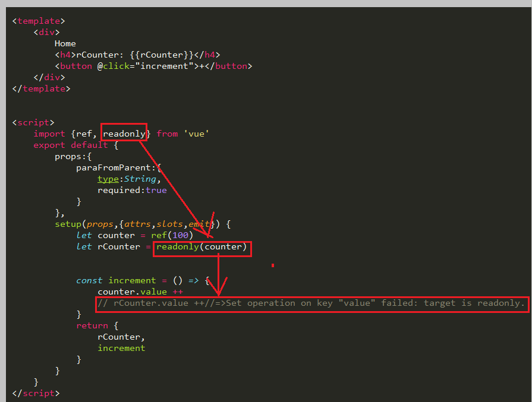Click rCounter, inside the return object
This screenshot has width=532, height=402.
121,337
